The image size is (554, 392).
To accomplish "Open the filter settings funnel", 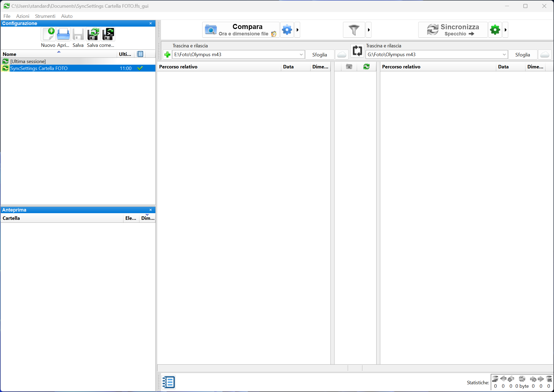I will 353,30.
